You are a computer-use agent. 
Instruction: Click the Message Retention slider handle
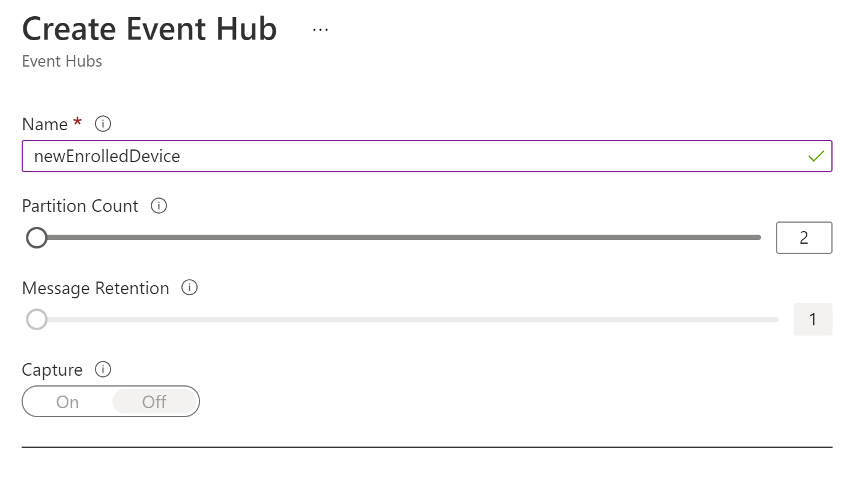pyautogui.click(x=37, y=319)
